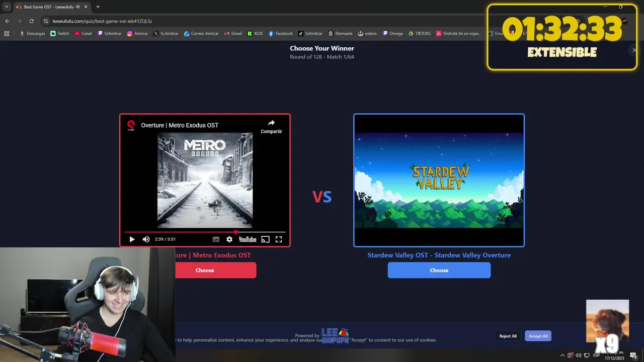
Task: Open the video on YouTube via logo
Action: 248,239
